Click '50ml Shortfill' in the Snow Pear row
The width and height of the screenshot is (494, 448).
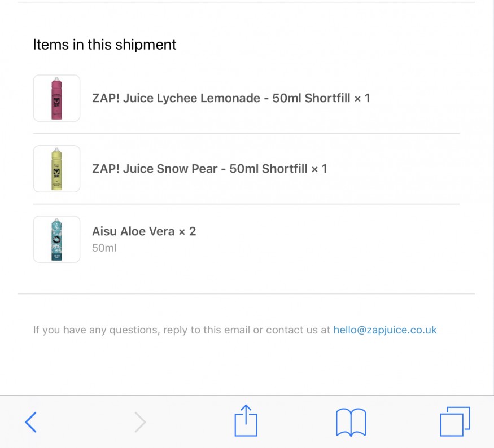(x=268, y=169)
